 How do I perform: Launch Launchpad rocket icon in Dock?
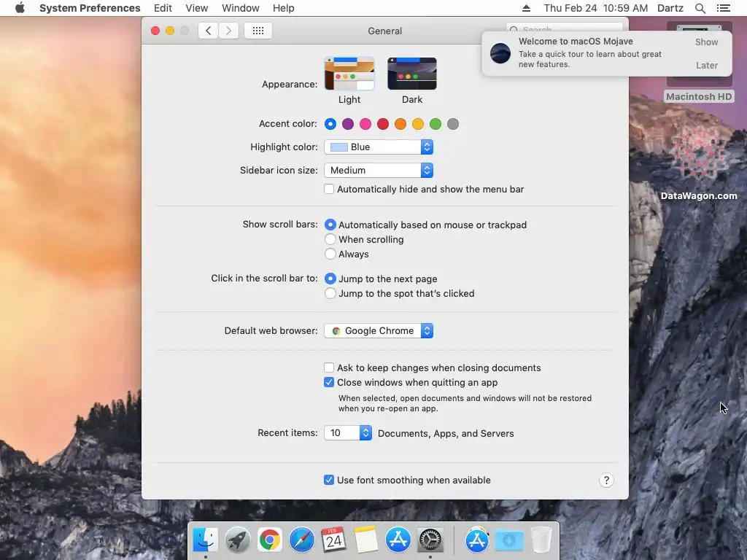click(x=237, y=540)
